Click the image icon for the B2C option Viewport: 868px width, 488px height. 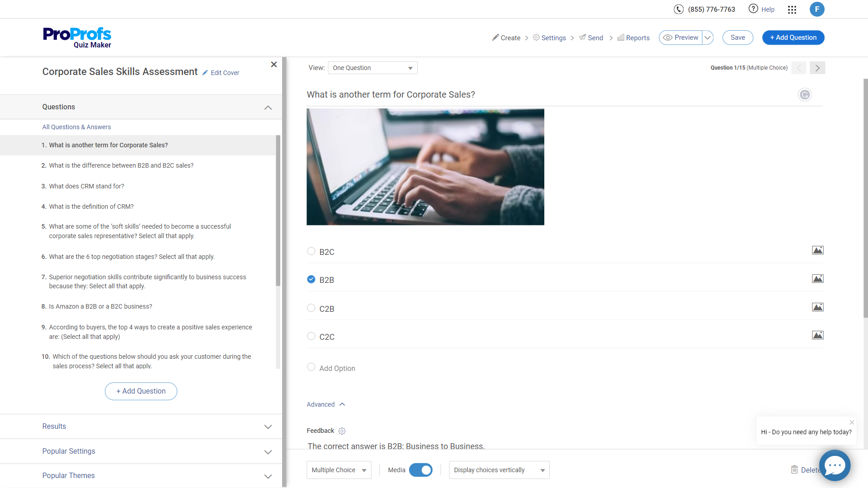point(817,250)
